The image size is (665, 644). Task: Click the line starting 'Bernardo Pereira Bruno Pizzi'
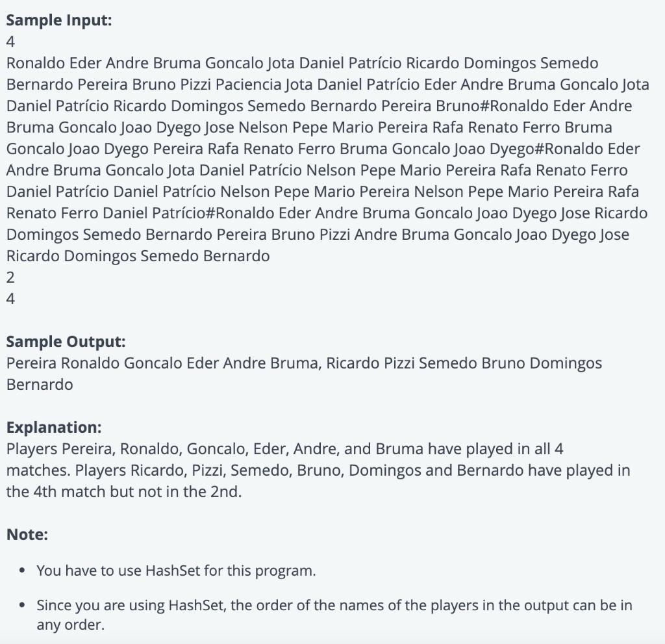point(327,84)
